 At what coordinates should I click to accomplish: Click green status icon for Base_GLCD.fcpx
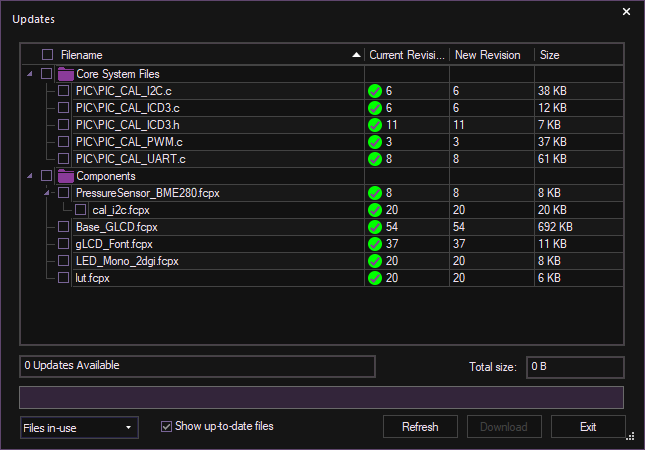375,227
